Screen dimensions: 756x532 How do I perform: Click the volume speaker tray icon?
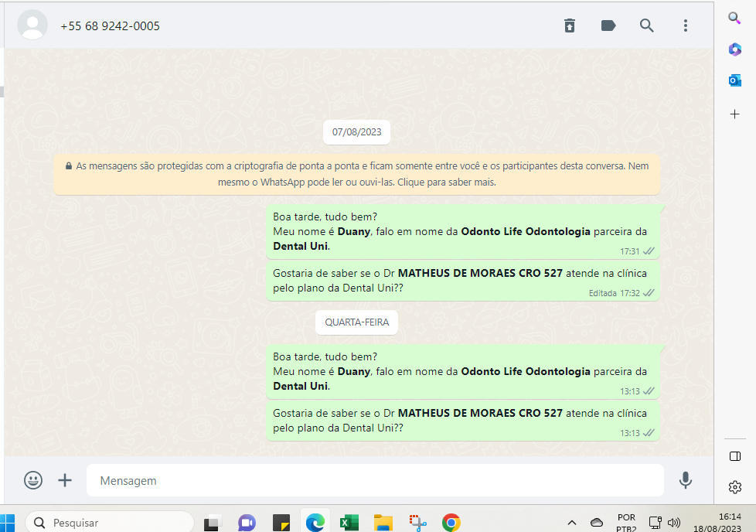coord(673,523)
